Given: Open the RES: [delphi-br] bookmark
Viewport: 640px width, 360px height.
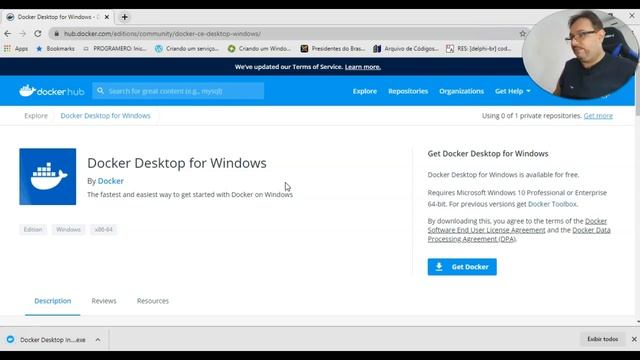Looking at the screenshot, I should pos(478,49).
